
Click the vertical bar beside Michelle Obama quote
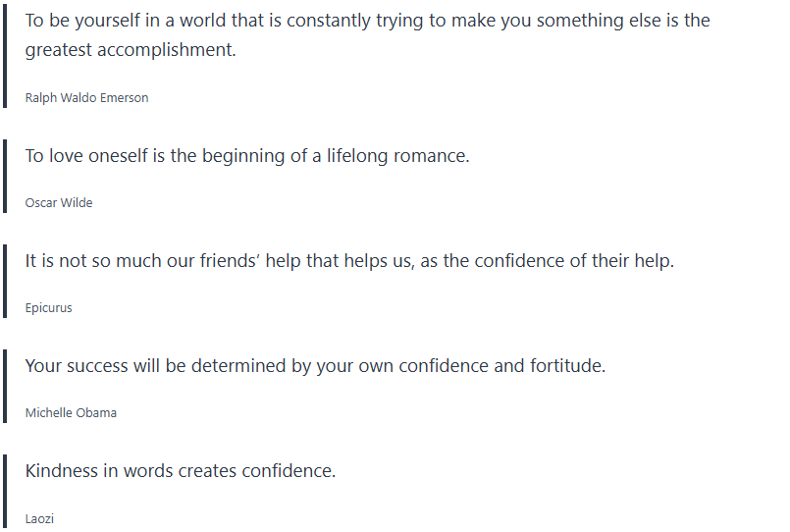tap(5, 387)
